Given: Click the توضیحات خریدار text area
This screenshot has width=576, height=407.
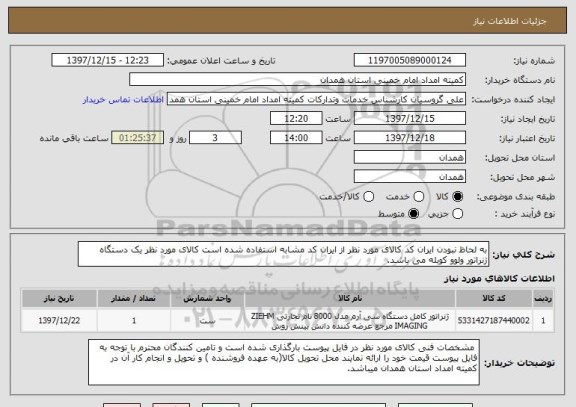Looking at the screenshot, I should 284,362.
